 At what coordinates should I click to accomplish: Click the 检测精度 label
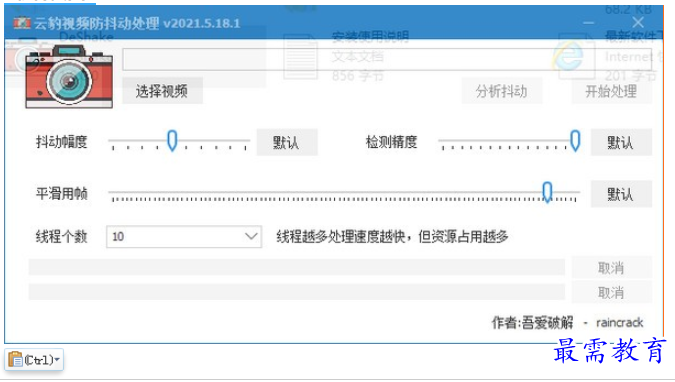[x=391, y=142]
